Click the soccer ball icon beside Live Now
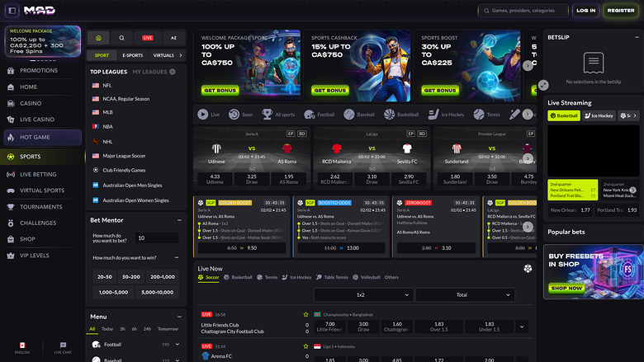The image size is (644, 362). (528, 269)
